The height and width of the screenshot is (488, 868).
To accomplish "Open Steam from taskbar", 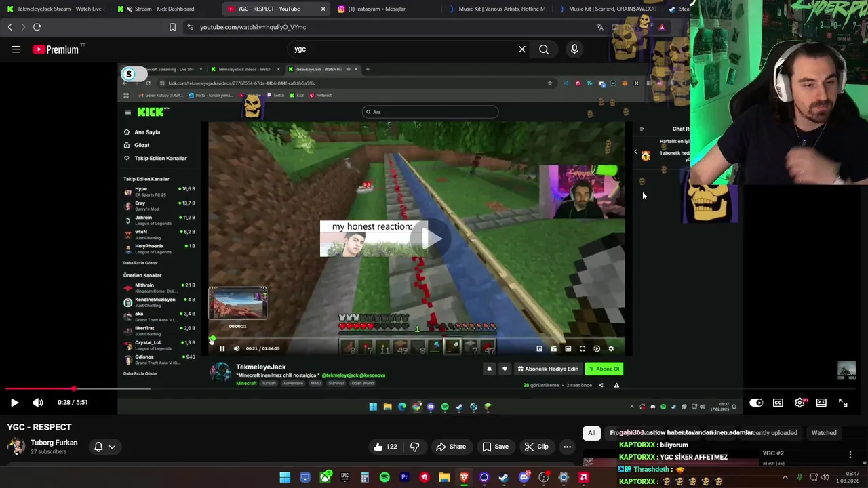I will 504,477.
